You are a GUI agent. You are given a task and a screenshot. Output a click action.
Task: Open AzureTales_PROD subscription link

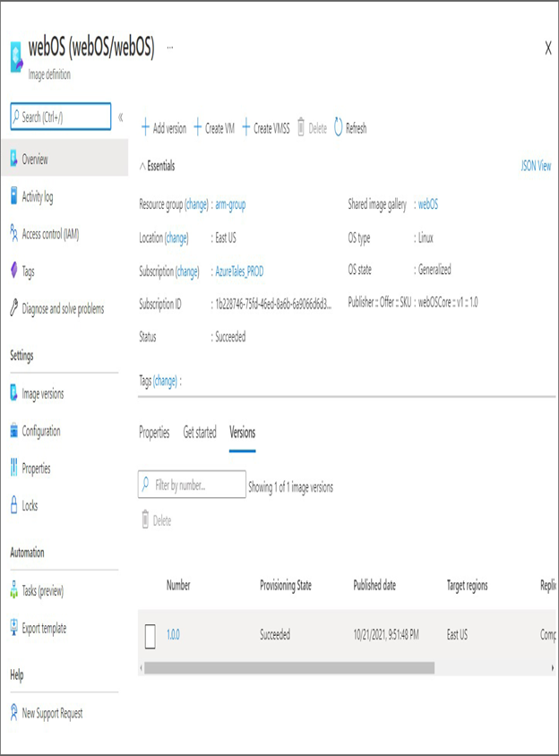239,272
